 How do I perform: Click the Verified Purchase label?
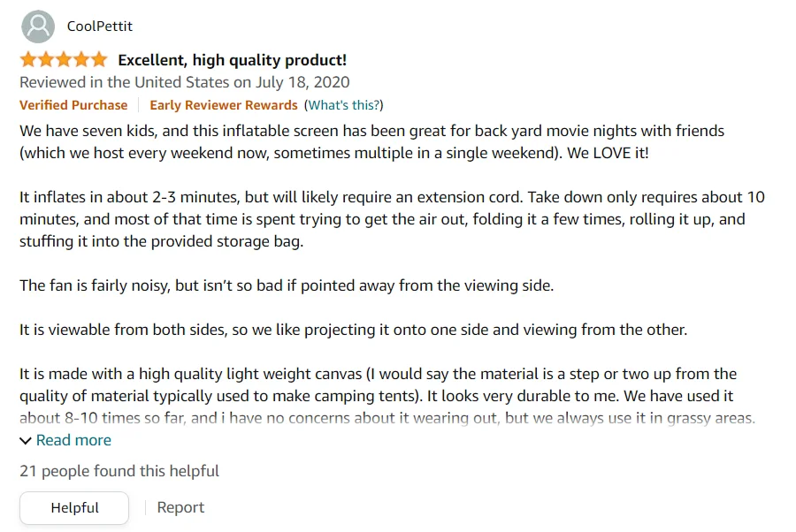pos(73,105)
